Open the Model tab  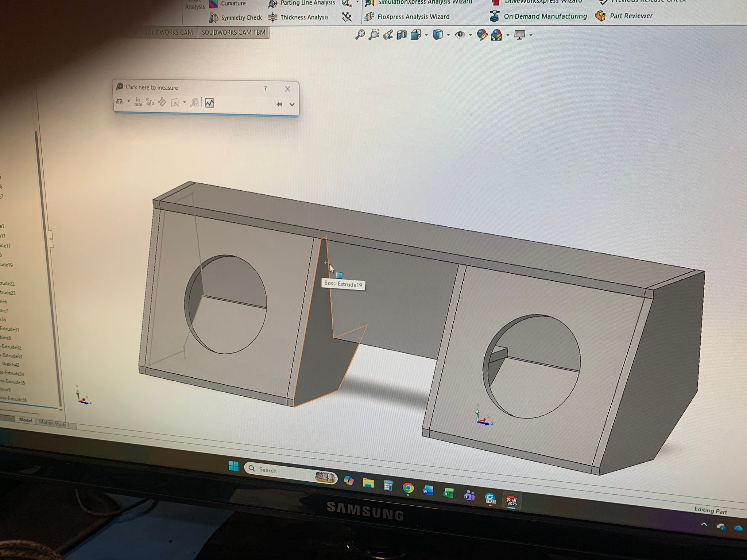(x=26, y=420)
